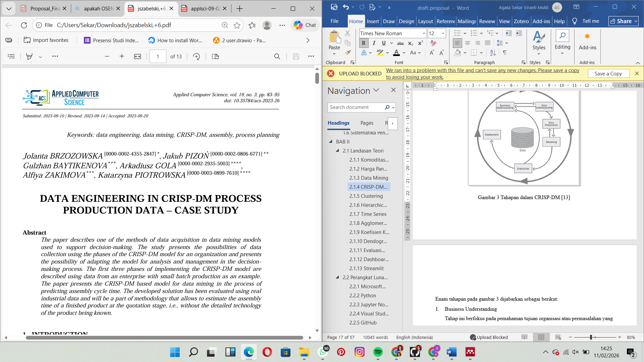
Task: Toggle Show/Hide paragraph marks
Action: coord(505,53)
